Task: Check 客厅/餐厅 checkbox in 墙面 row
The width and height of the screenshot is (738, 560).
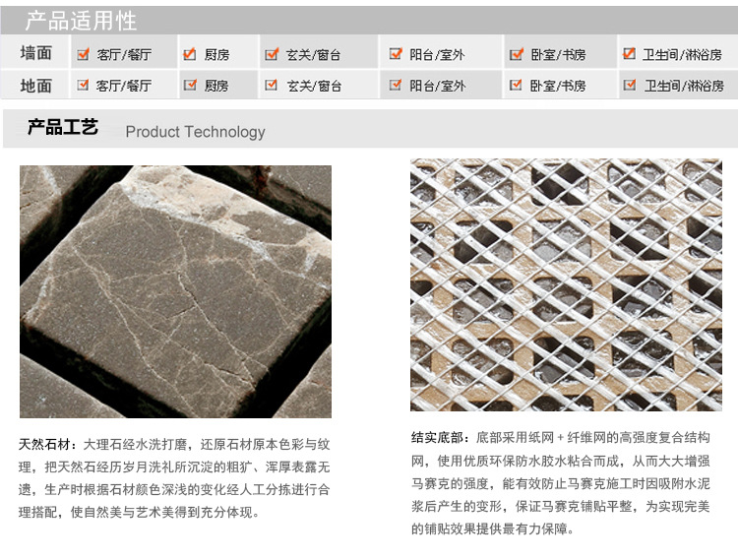Action: click(x=84, y=54)
